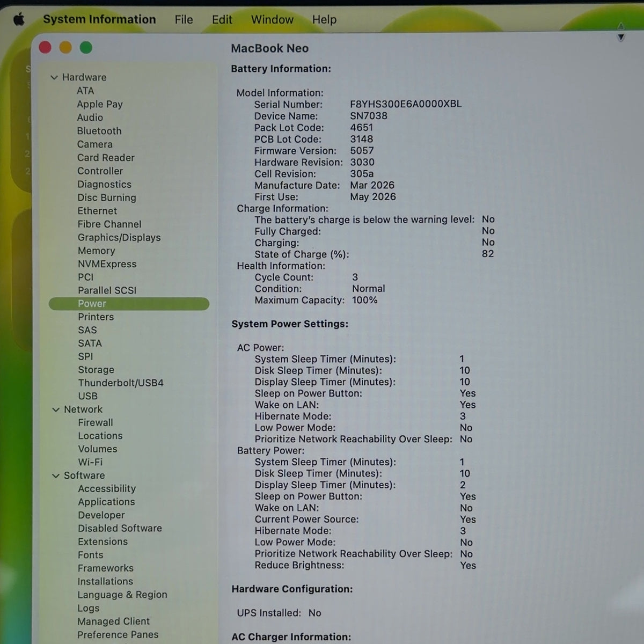Select SPI in the sidebar
The height and width of the screenshot is (644, 644).
click(85, 356)
